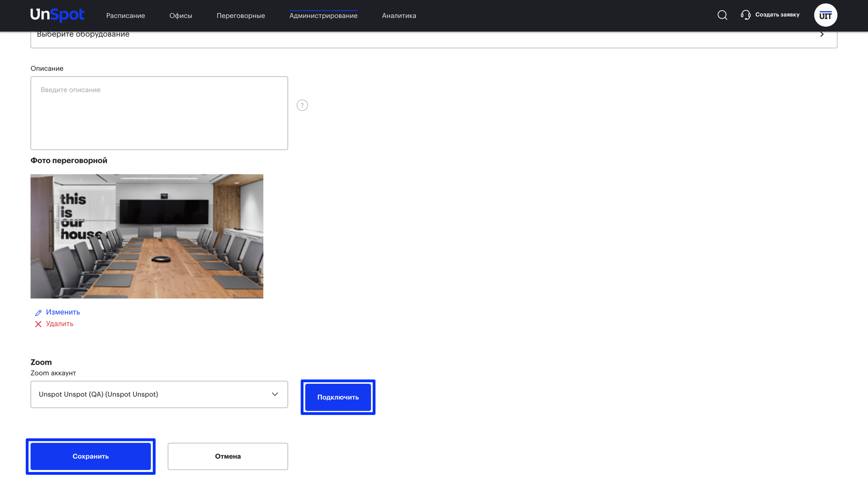The image size is (868, 487).
Task: Click the meeting room photo thumbnail
Action: click(x=147, y=236)
